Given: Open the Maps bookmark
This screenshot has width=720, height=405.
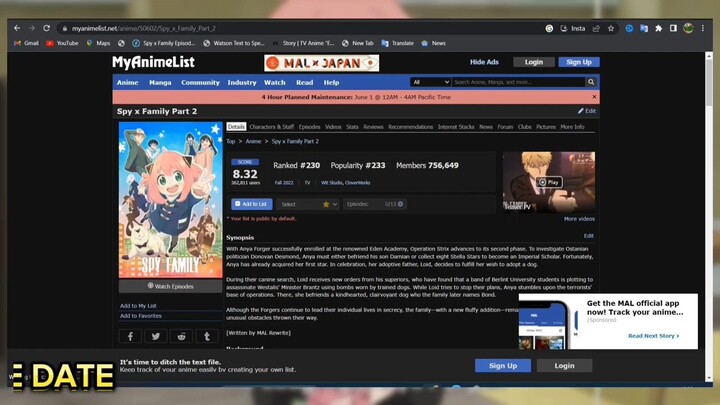Looking at the screenshot, I should 98,43.
